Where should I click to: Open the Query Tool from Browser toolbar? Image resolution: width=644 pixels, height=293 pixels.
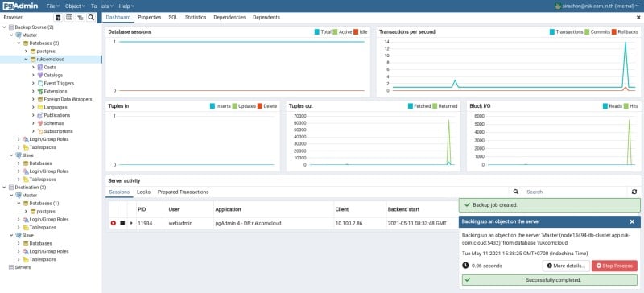(58, 17)
